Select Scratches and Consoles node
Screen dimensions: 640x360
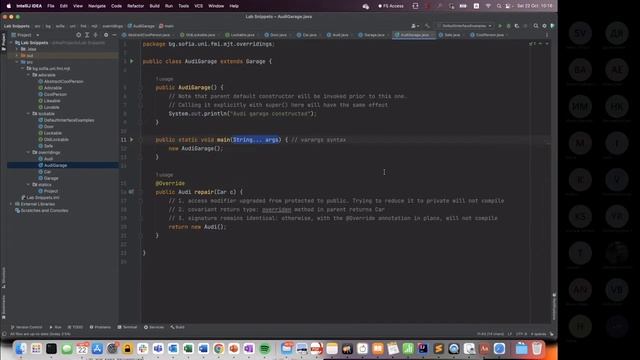44,211
